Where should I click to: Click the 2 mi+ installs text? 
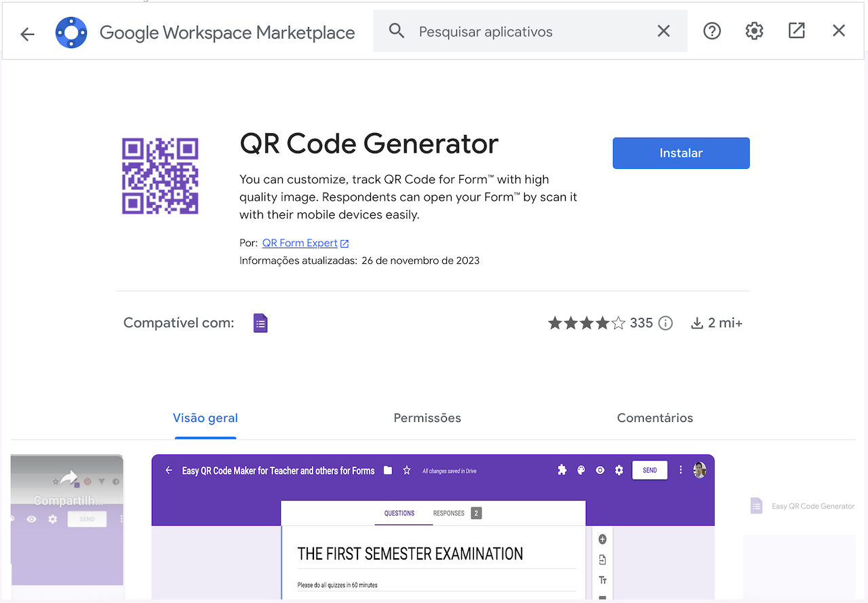(x=725, y=324)
